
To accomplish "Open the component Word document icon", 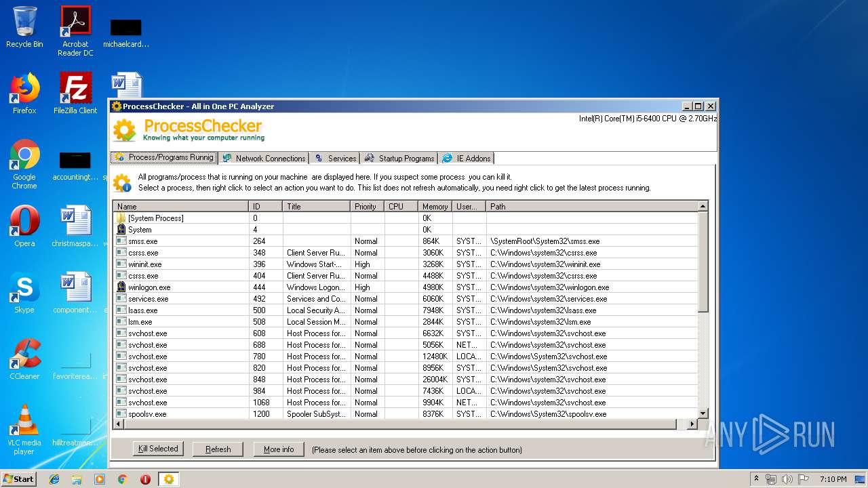I will pyautogui.click(x=75, y=293).
